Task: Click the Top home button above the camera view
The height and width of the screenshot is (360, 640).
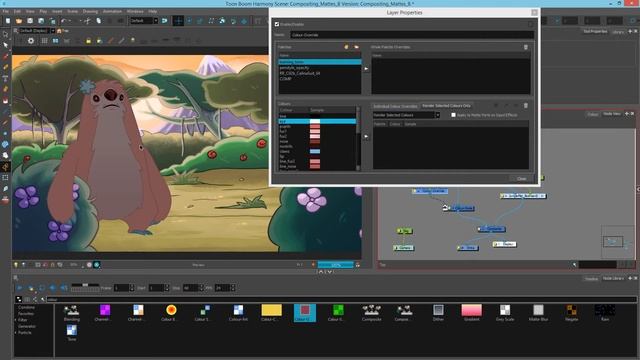Action: [62, 31]
